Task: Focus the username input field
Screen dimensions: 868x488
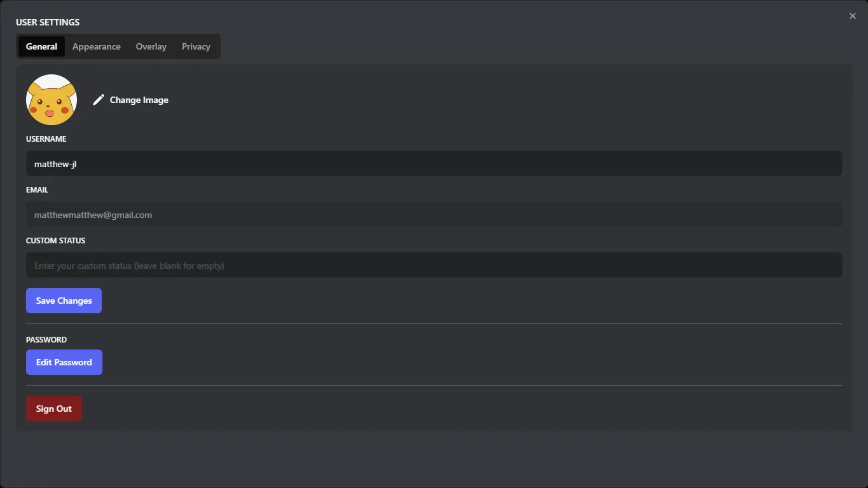Action: tap(434, 164)
